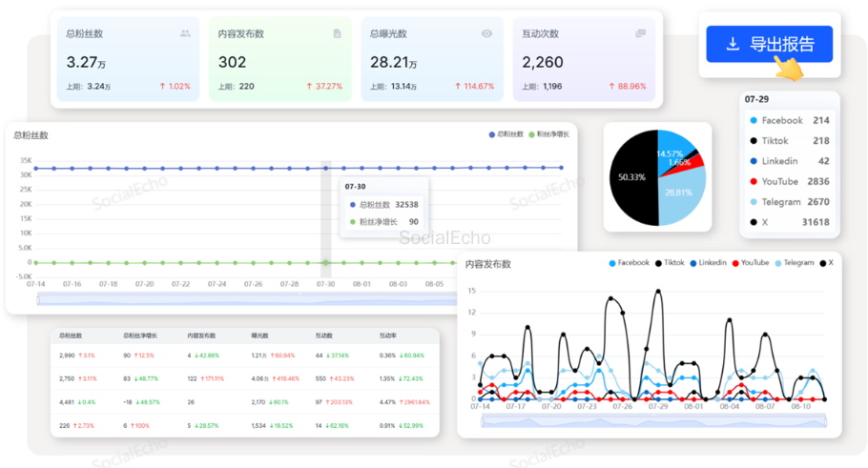Click 总粉丝数 32538 in 07-30 tooltip

click(x=384, y=205)
